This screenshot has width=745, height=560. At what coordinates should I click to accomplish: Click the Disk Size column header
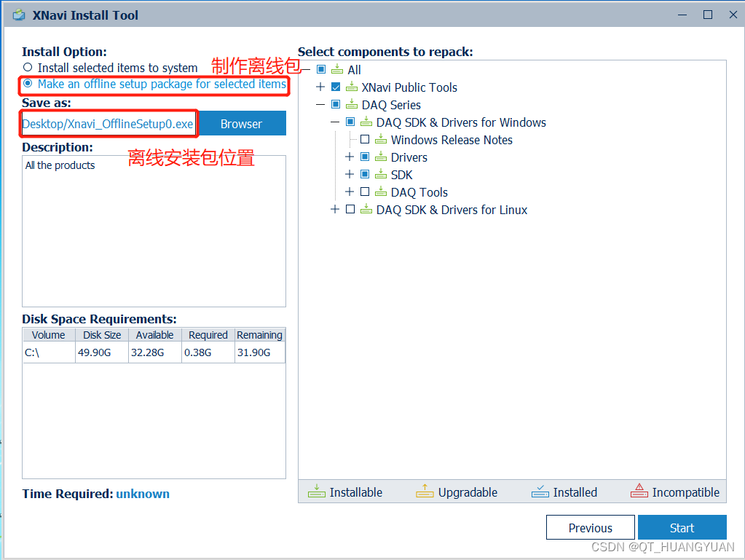coord(102,335)
